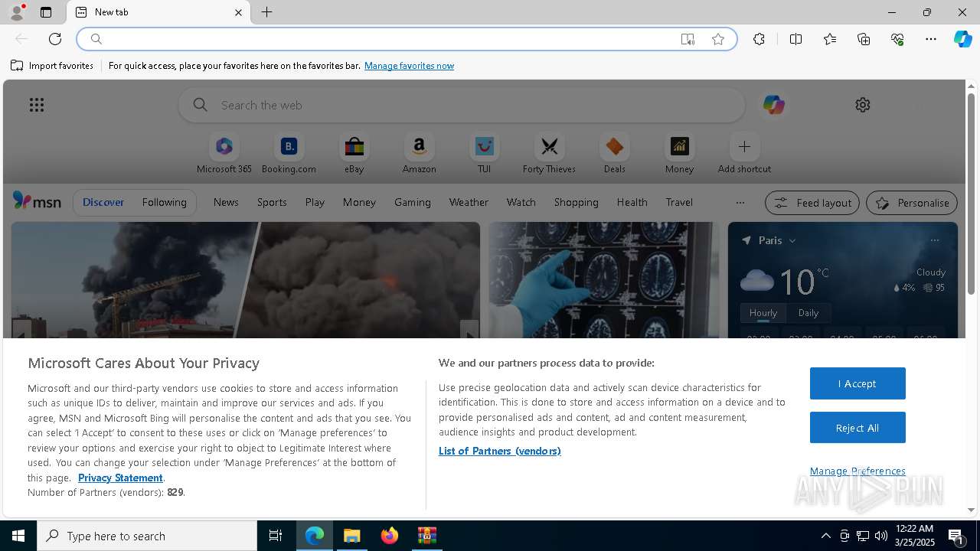This screenshot has height=551, width=980.
Task: Launch Firefox from taskbar
Action: click(390, 536)
